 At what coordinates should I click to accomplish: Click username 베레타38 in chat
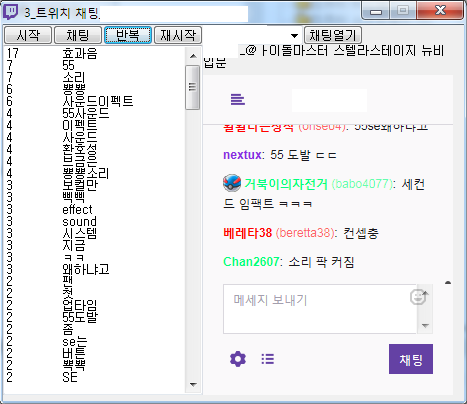pyautogui.click(x=247, y=233)
